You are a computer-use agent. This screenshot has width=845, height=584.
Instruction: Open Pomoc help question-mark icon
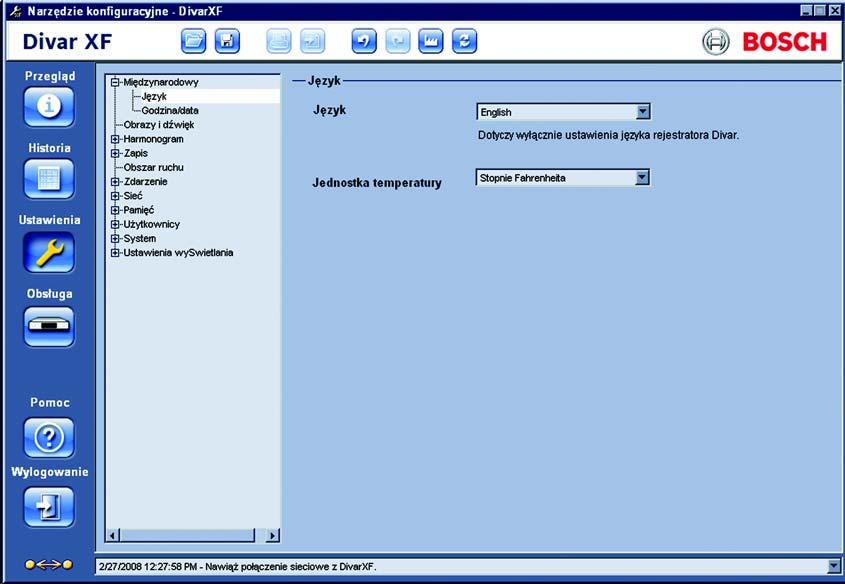[49, 437]
